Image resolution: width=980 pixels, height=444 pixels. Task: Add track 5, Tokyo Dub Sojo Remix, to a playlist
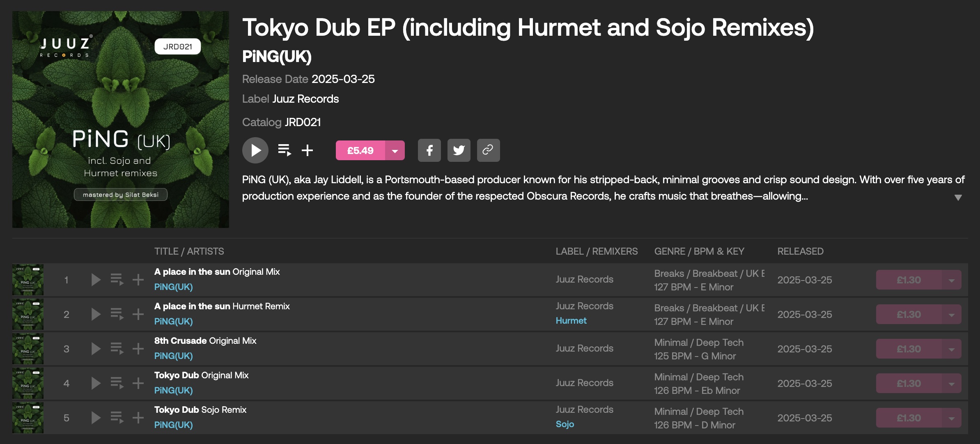(138, 418)
